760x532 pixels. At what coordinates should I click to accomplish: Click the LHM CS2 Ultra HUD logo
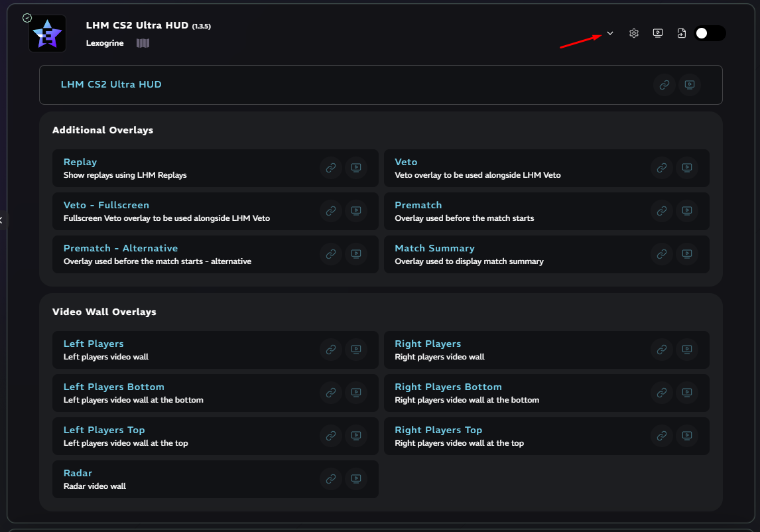pyautogui.click(x=48, y=33)
